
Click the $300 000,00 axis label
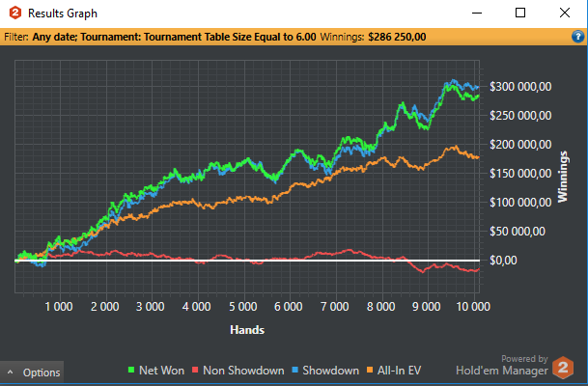tap(520, 87)
